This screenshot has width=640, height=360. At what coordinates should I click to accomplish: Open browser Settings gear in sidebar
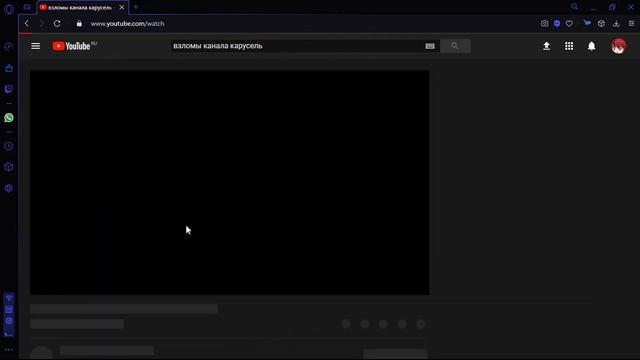point(9,188)
